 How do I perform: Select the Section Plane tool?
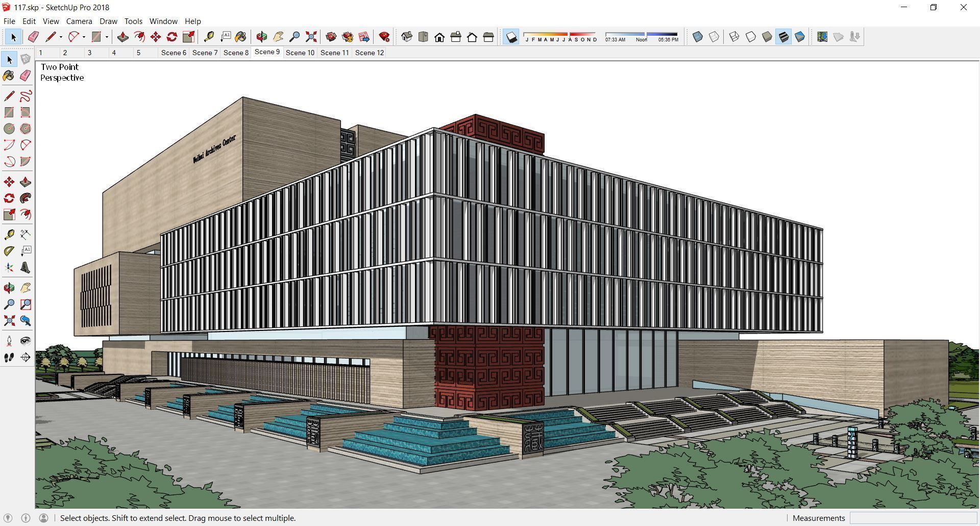[x=26, y=357]
